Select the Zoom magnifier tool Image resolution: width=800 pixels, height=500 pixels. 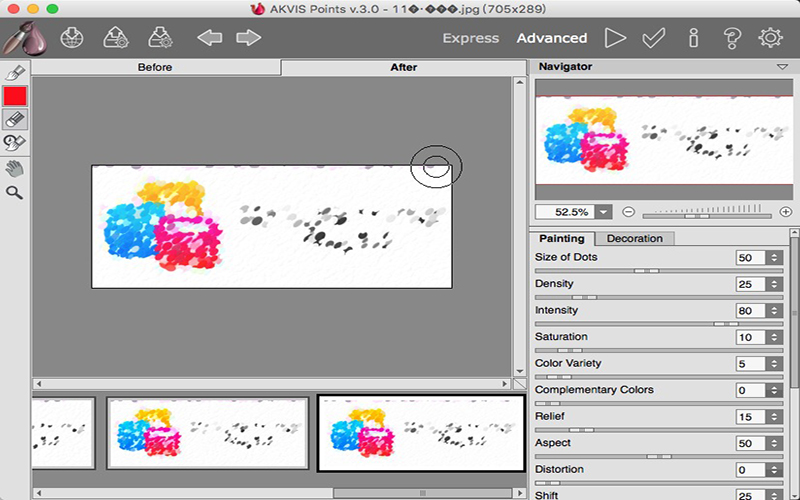15,191
